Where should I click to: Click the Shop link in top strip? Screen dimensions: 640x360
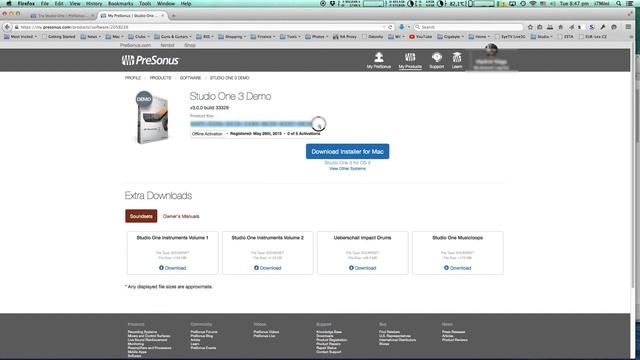(x=190, y=45)
